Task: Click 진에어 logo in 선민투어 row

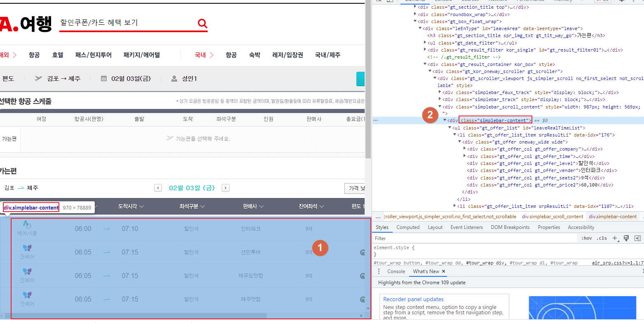Action: coord(27,248)
